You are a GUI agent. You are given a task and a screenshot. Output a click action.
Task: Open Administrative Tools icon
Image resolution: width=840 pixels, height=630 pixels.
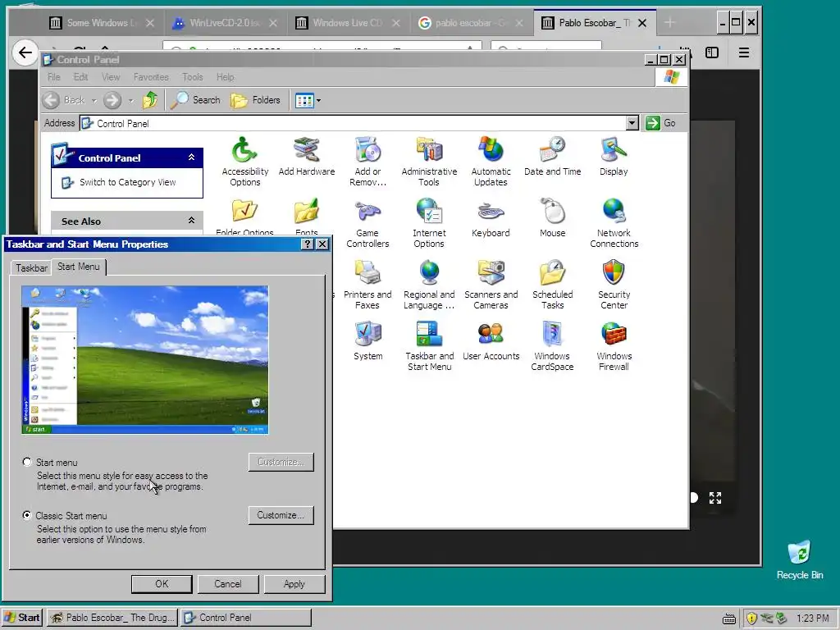point(429,161)
